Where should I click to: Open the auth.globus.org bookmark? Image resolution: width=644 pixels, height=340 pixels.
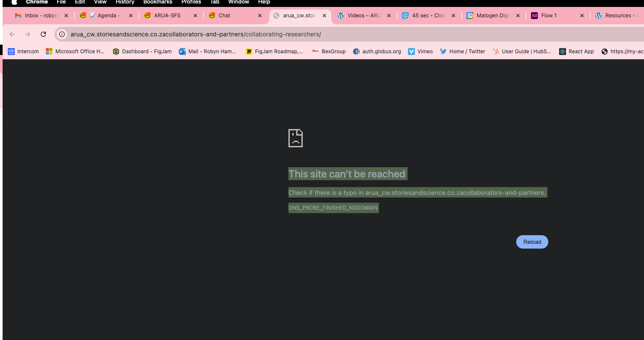click(377, 52)
